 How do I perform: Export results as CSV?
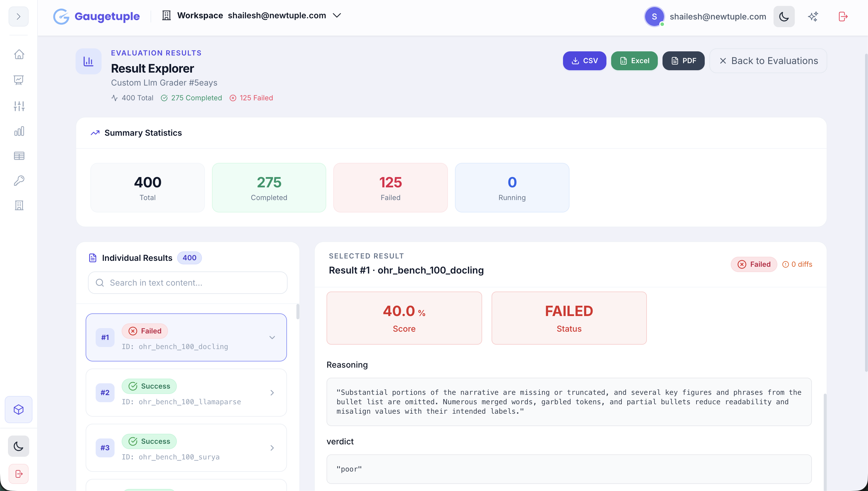584,61
